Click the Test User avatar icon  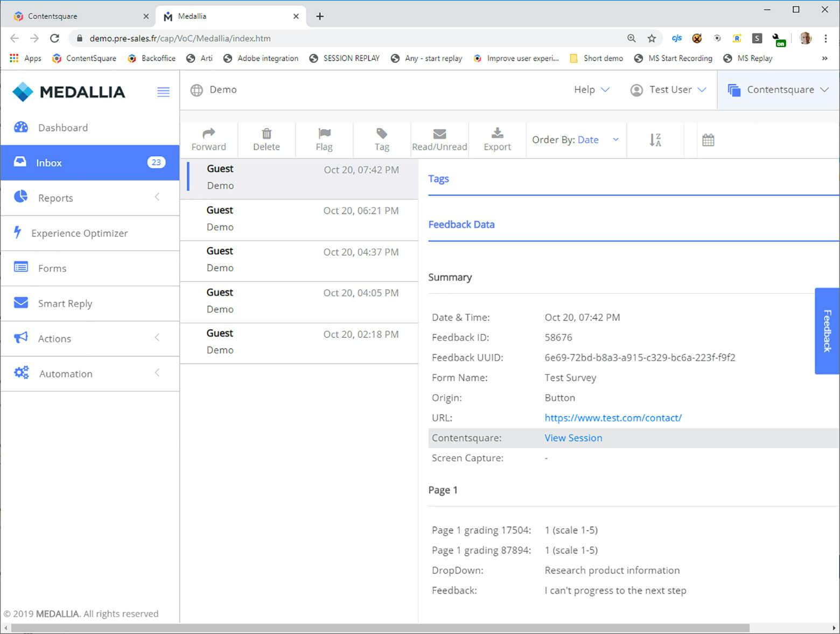pyautogui.click(x=636, y=90)
